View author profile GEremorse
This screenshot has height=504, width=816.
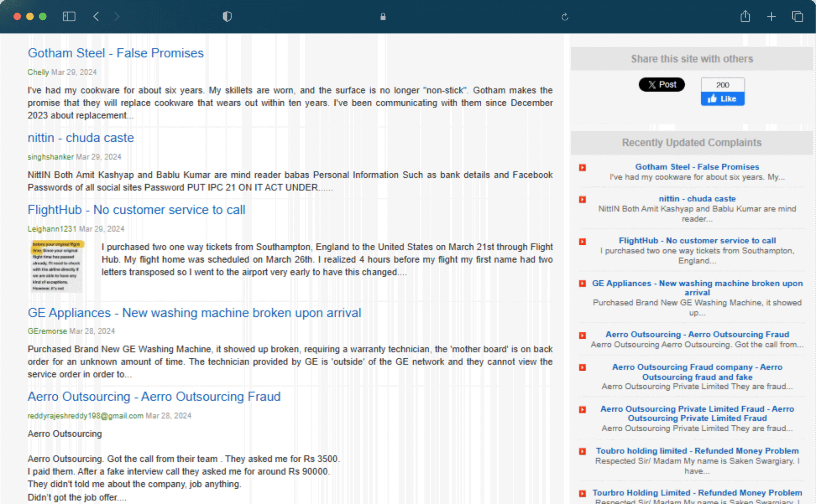tap(47, 331)
